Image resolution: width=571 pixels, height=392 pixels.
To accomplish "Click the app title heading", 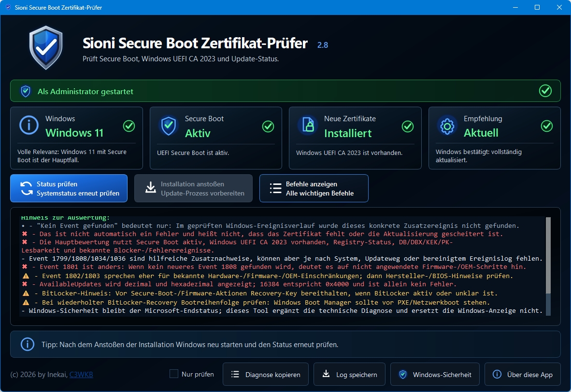I will coord(195,43).
